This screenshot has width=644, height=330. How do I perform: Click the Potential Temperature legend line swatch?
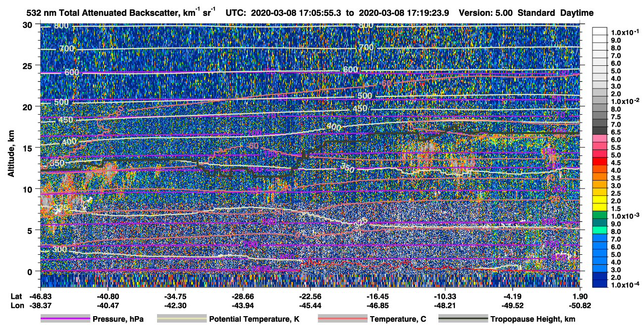click(x=181, y=319)
